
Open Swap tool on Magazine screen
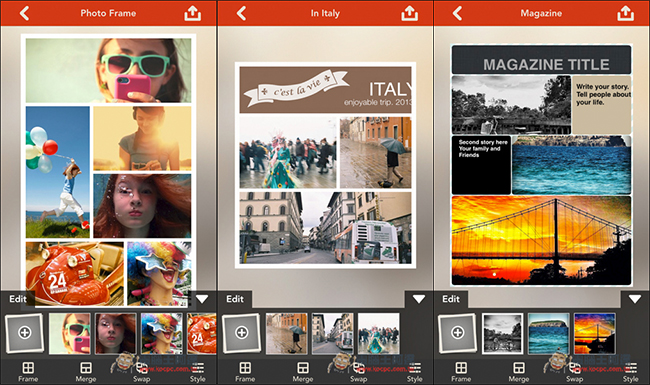575,372
